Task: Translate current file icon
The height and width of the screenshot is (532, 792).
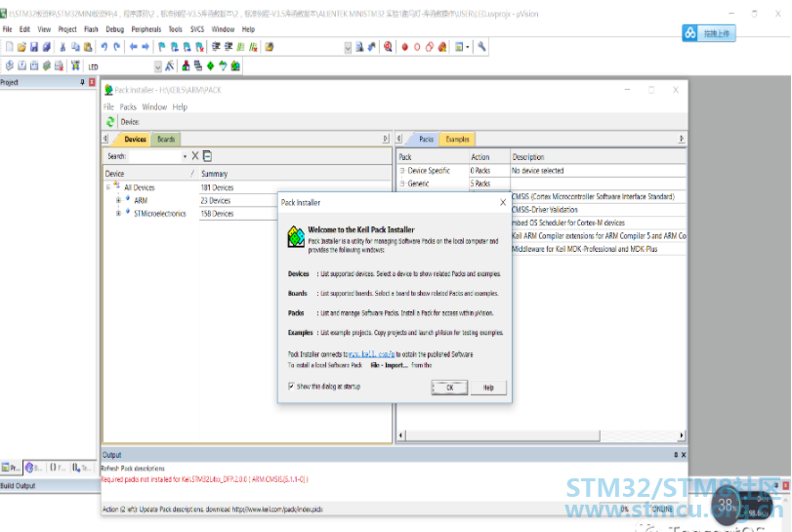Action: point(10,65)
